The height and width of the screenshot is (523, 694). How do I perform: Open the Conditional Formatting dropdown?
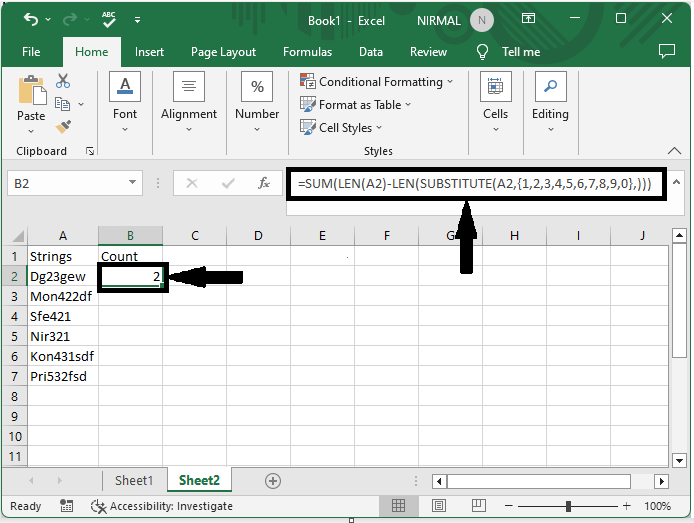(376, 81)
